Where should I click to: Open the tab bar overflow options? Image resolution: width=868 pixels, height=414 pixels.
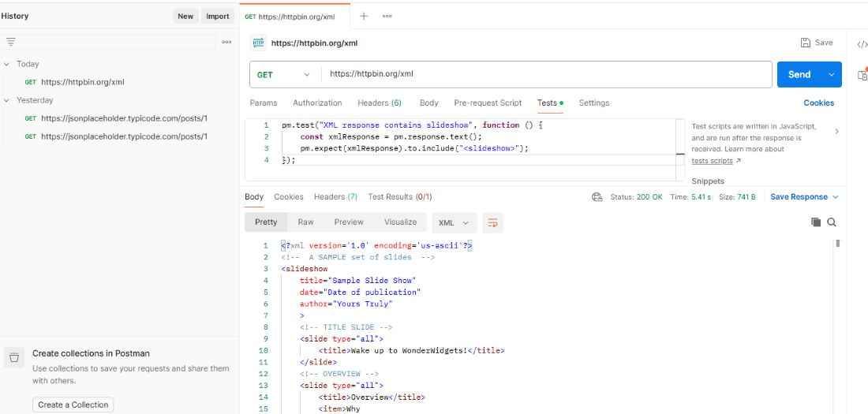tap(387, 16)
